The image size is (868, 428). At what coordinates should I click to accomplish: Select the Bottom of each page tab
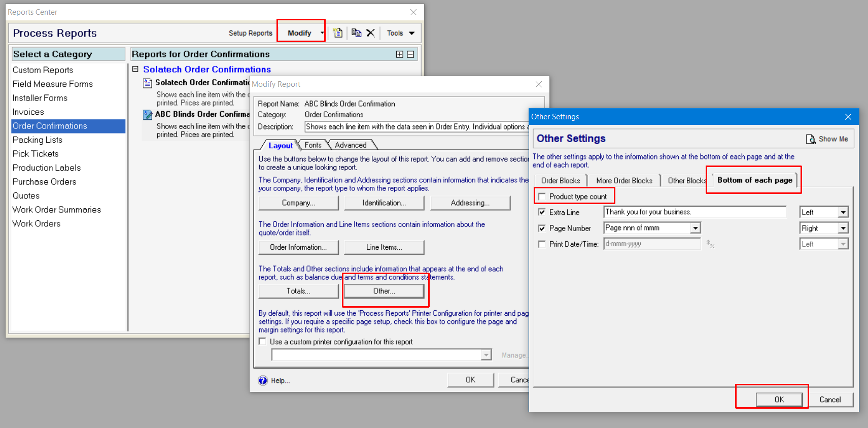755,180
